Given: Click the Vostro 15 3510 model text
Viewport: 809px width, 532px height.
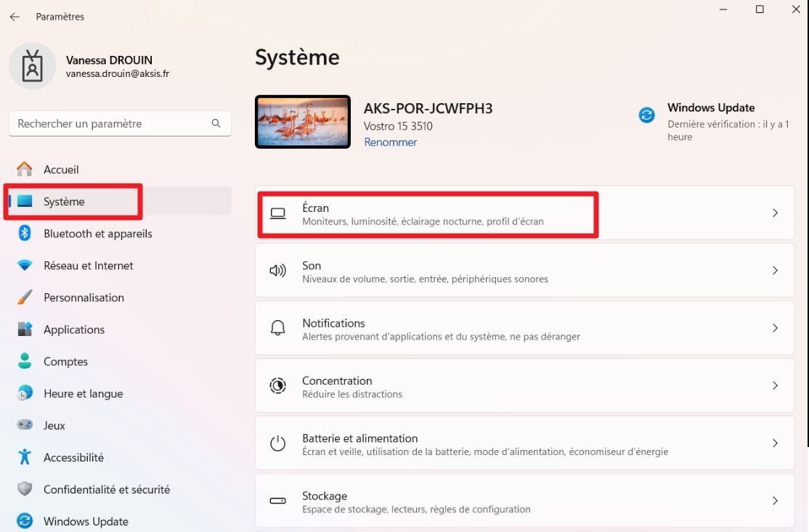Looking at the screenshot, I should (x=398, y=126).
